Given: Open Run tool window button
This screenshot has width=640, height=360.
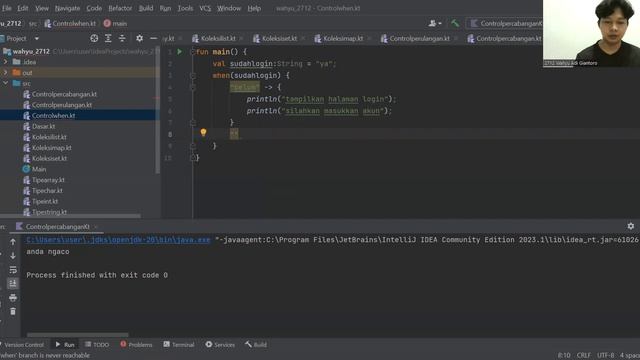Looking at the screenshot, I should (65, 345).
